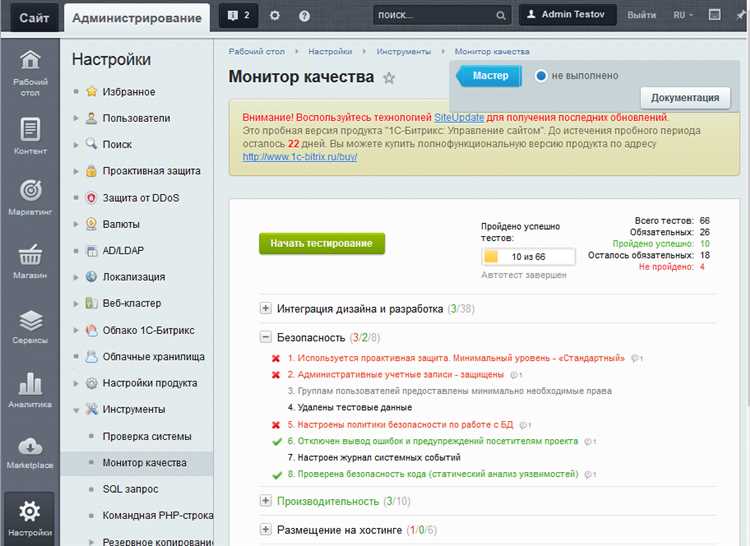The image size is (750, 546).
Task: Collapse the Безопасность section
Action: [265, 337]
